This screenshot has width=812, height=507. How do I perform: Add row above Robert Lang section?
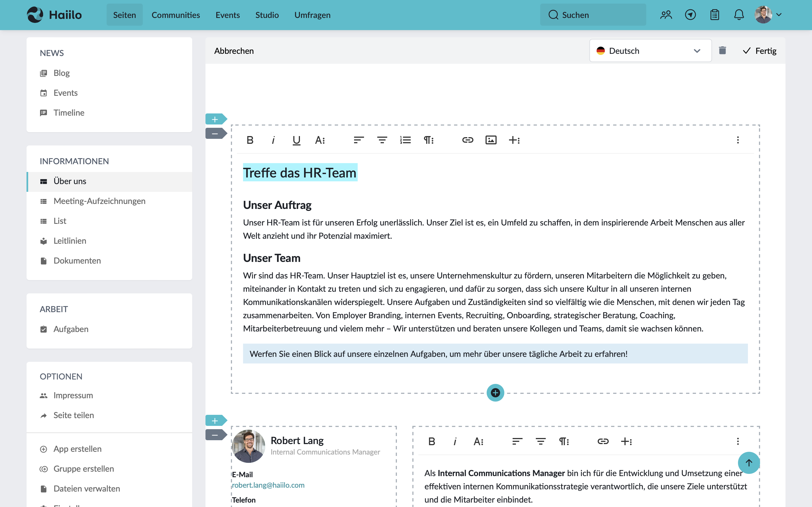point(216,421)
